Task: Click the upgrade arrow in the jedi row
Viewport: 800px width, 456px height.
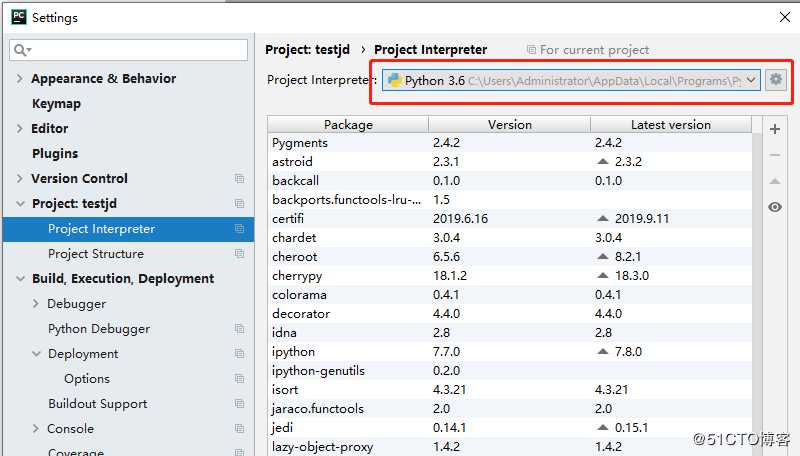Action: point(603,428)
